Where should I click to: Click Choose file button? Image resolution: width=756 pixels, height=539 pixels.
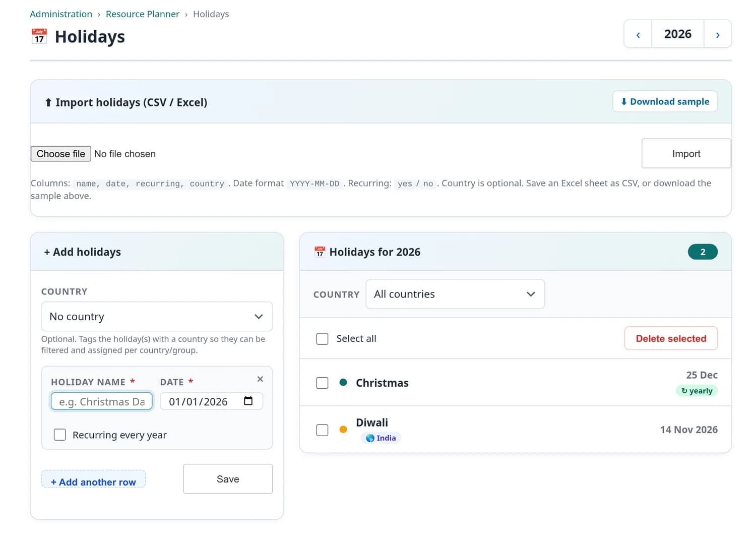[x=61, y=154]
